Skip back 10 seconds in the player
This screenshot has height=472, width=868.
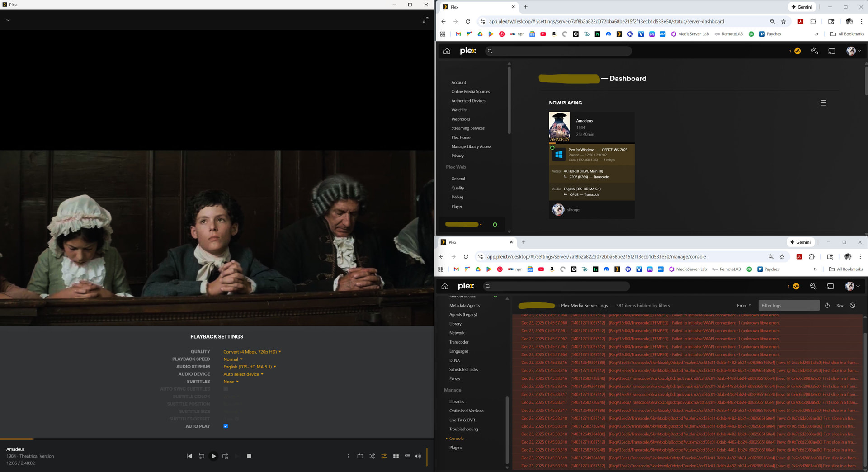pos(202,456)
